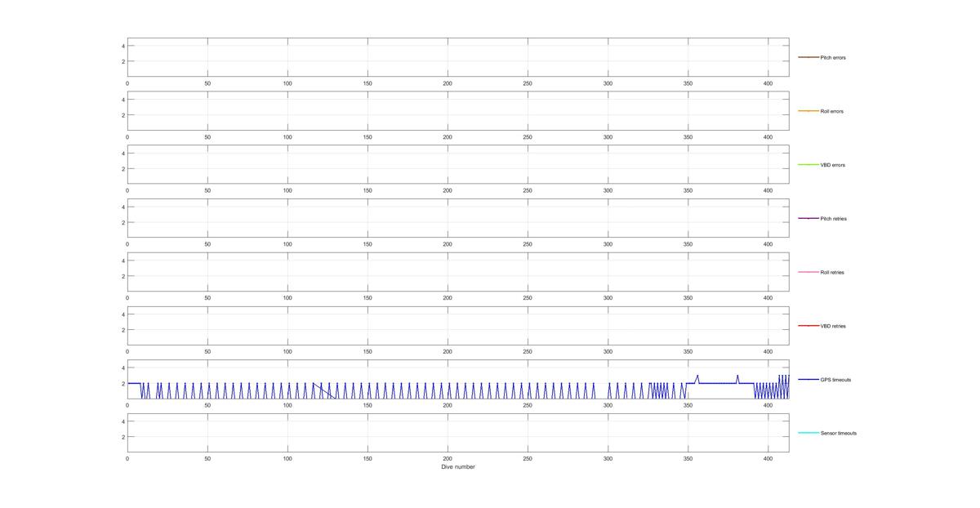The height and width of the screenshot is (508, 980).
Task: Select the brown Pitch errors legend line
Action: click(808, 57)
